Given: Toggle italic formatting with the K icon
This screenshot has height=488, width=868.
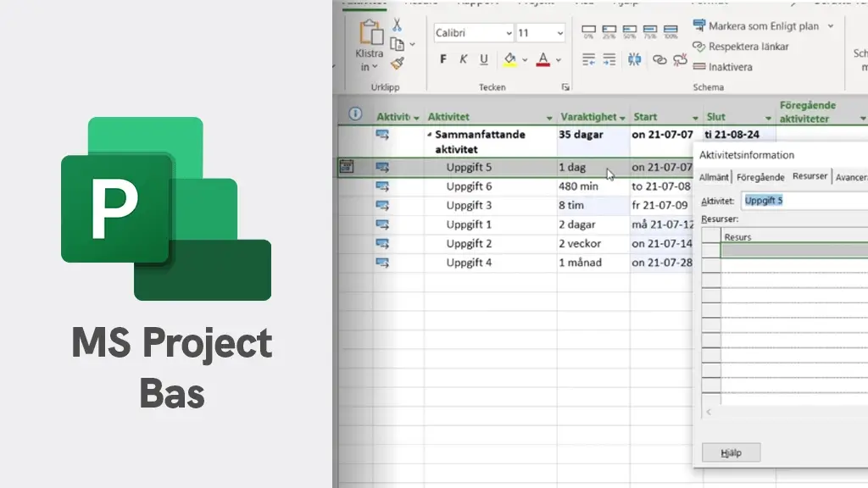Looking at the screenshot, I should (464, 59).
